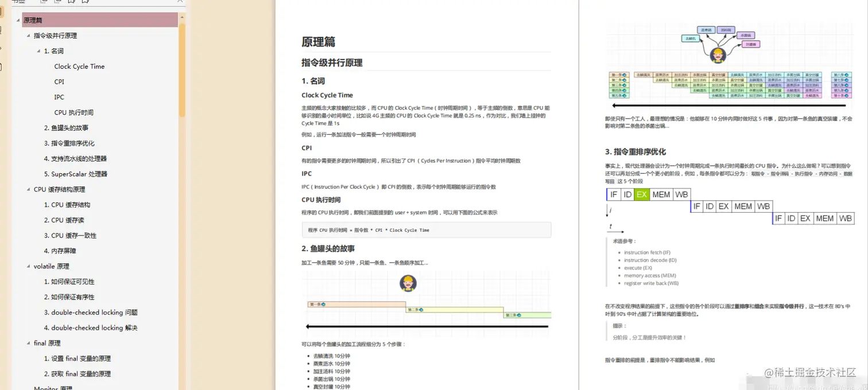
Task: Jump to 2. CPU 缓存读 bookmark
Action: click(64, 220)
